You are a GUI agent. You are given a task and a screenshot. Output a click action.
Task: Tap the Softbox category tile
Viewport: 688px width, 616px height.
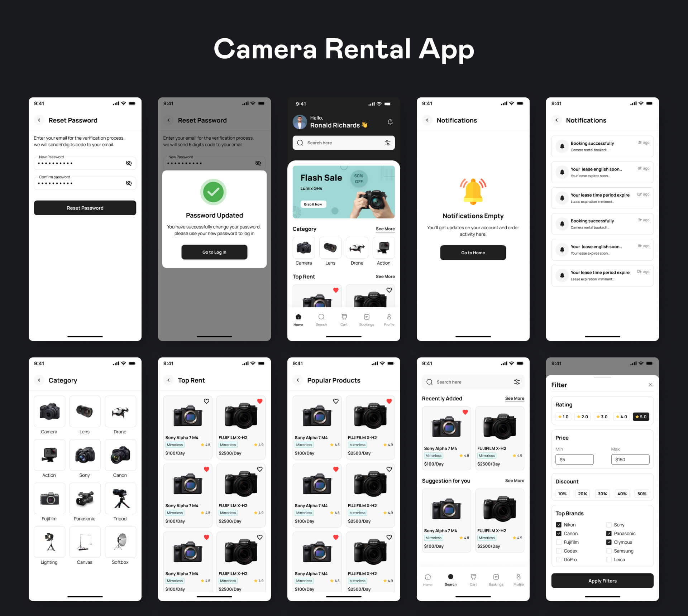[x=120, y=542]
